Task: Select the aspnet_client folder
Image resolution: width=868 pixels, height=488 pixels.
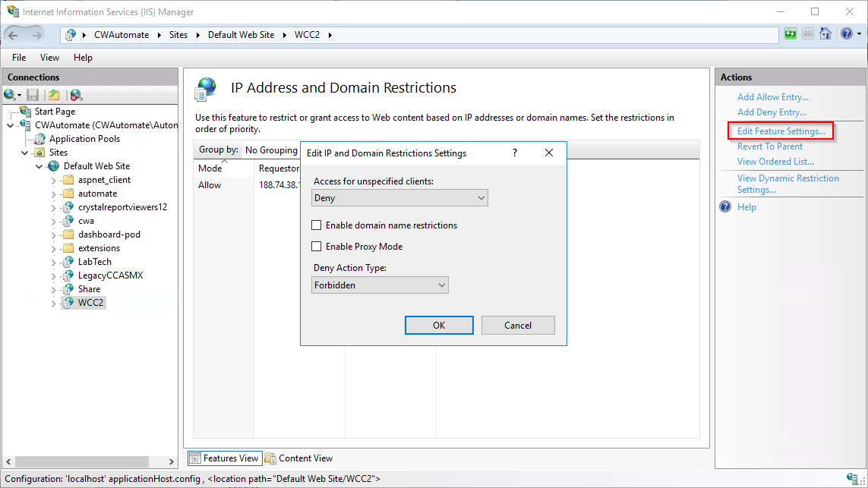Action: coord(104,180)
